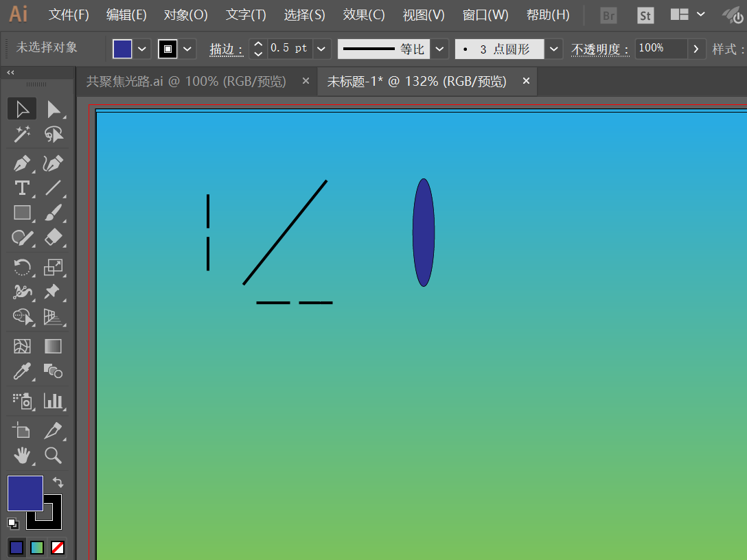Open Adobe Stock via St icon
Viewport: 747px width, 560px height.
click(645, 16)
